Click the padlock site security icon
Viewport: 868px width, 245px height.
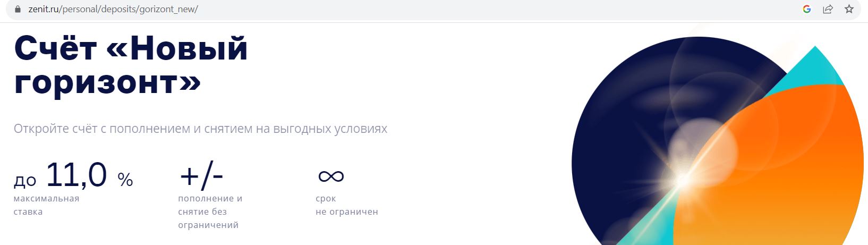tap(18, 9)
